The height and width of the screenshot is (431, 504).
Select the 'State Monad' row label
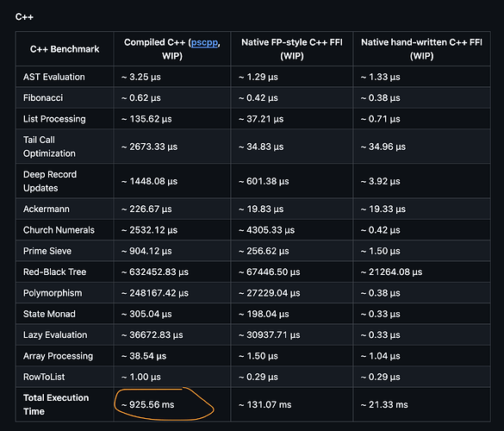(49, 314)
